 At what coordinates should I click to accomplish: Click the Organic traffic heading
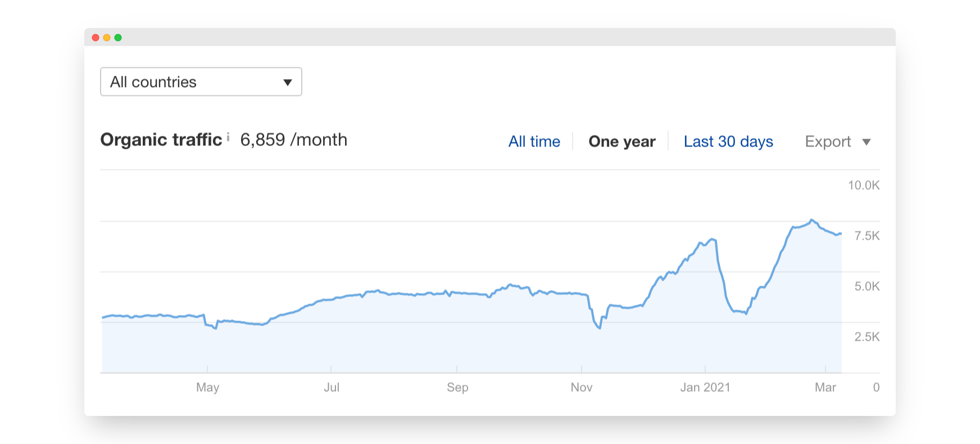coord(161,140)
